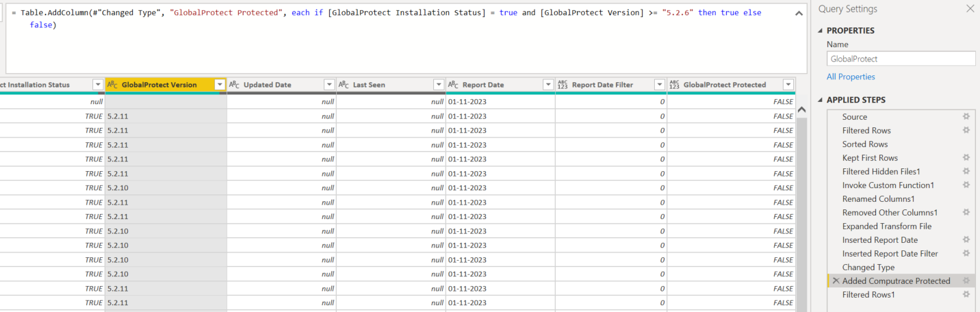Select the Last Seen column header
Screen dimensions: 980x312
[391, 85]
